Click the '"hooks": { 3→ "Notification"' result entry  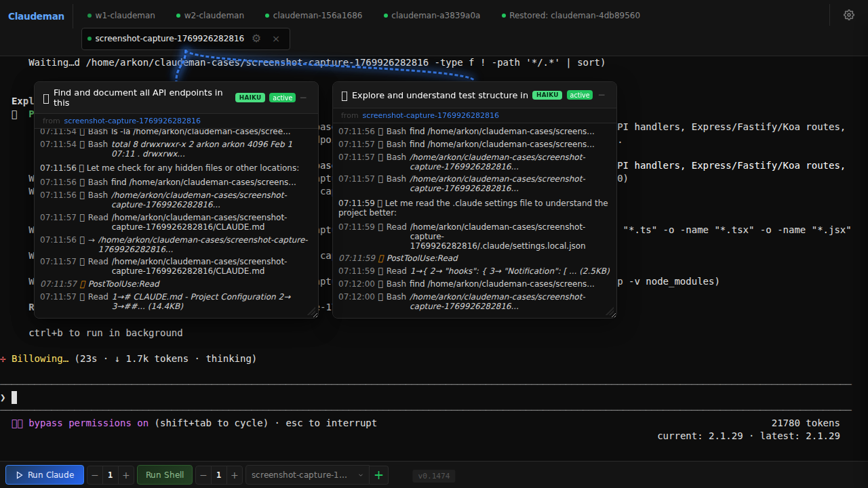coord(474,271)
